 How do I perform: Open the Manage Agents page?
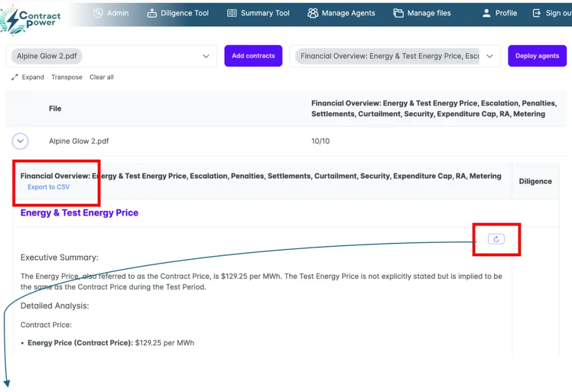click(341, 13)
